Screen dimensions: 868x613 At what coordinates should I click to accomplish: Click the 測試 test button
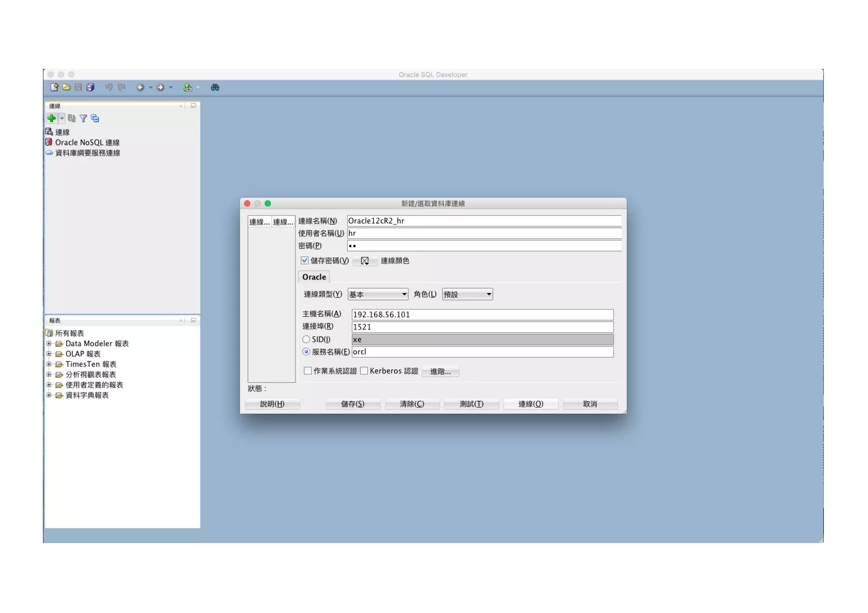click(x=471, y=404)
